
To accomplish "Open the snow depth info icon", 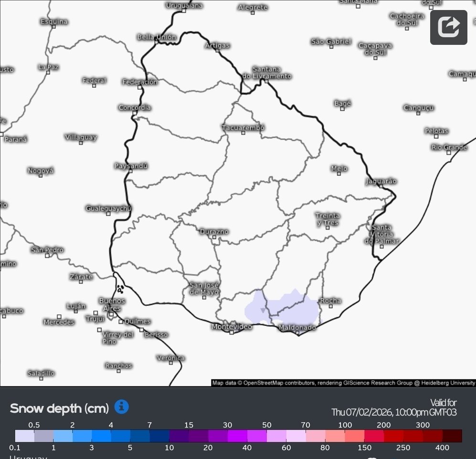I will click(x=121, y=407).
